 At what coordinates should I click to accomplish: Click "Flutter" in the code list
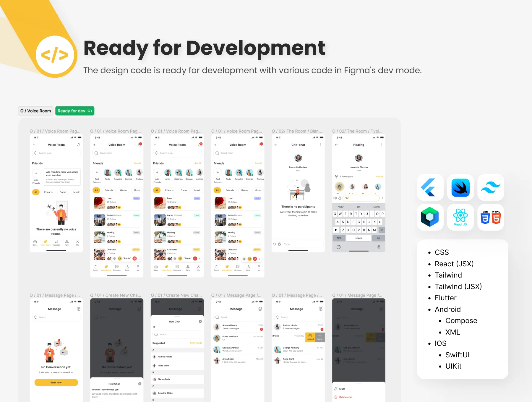point(445,298)
